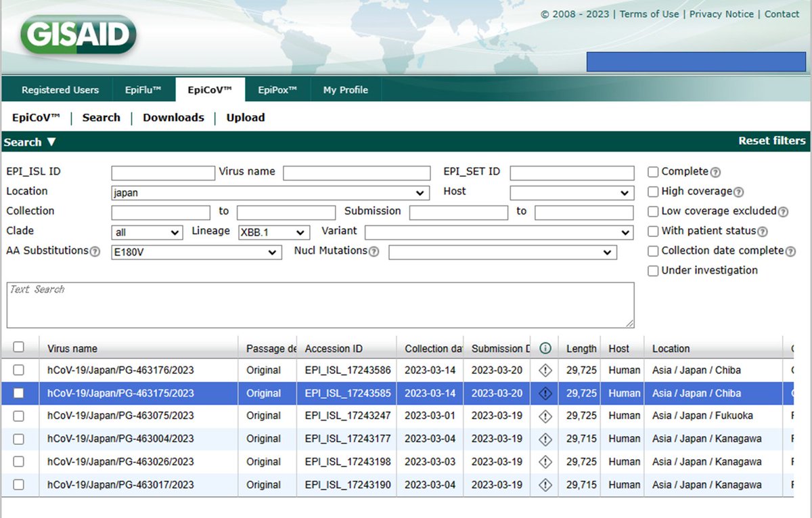Open the Host dropdown
Screen dimensions: 812x518
click(x=572, y=192)
